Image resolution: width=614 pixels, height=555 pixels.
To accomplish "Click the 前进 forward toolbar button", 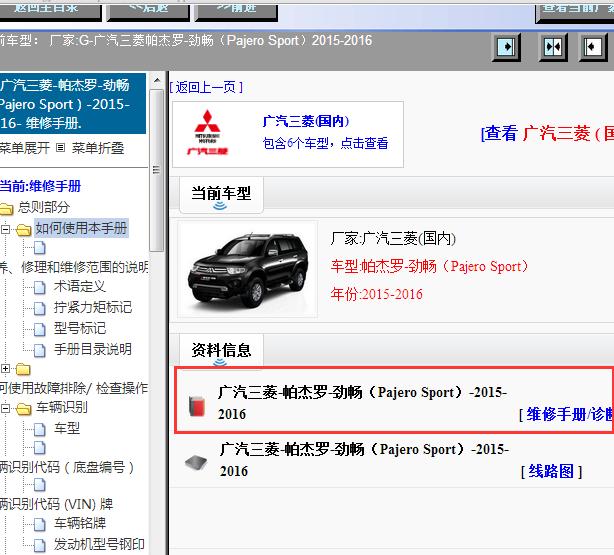I will coord(236,12).
